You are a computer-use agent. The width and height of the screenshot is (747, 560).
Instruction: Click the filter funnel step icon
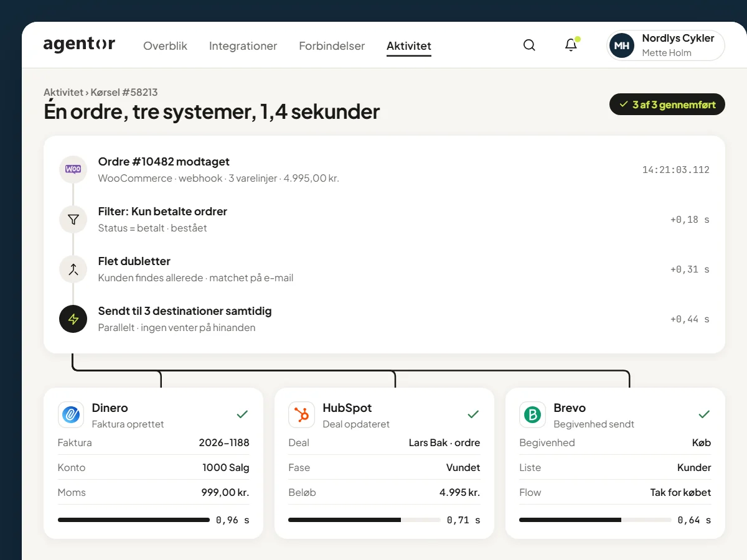[x=73, y=219]
